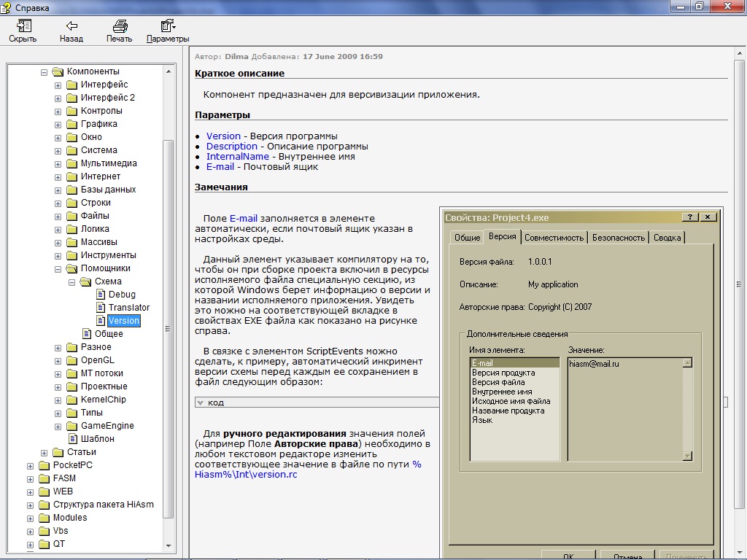Click the Скрыть (Hide) toolbar icon
747x560 pixels.
point(23,26)
